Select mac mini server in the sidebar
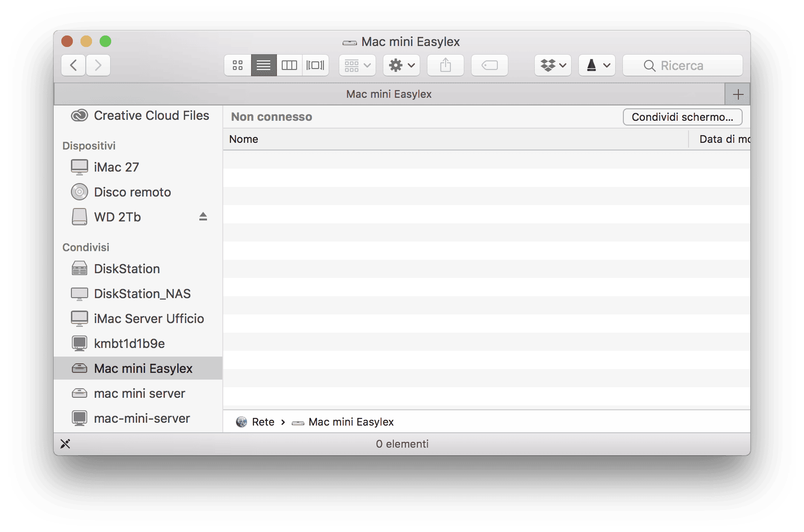The image size is (804, 532). 138,393
